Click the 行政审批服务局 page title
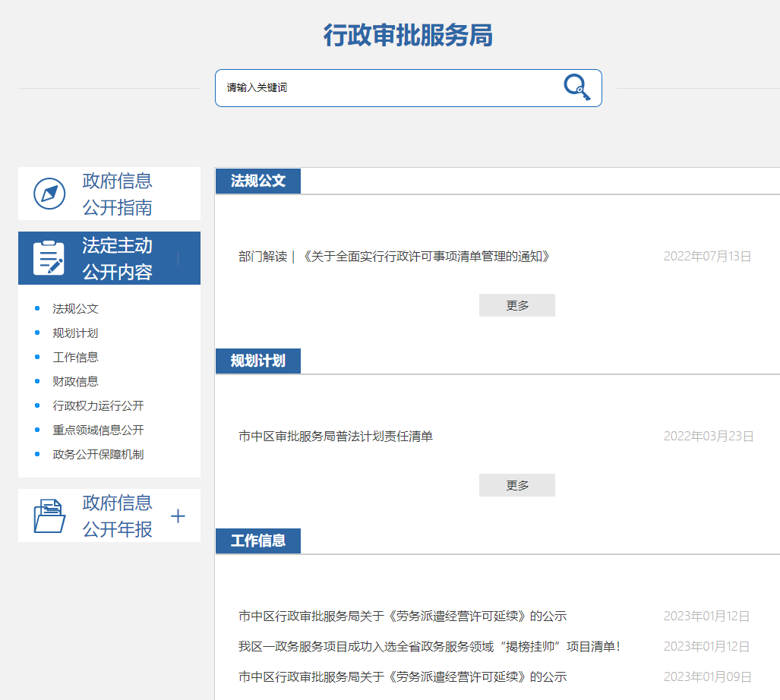780x700 pixels. tap(408, 35)
